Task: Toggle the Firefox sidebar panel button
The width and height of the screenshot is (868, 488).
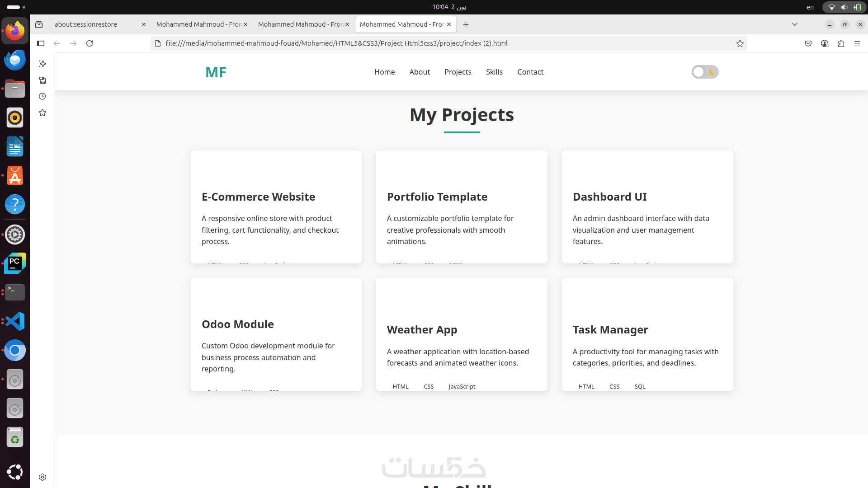Action: (x=41, y=43)
